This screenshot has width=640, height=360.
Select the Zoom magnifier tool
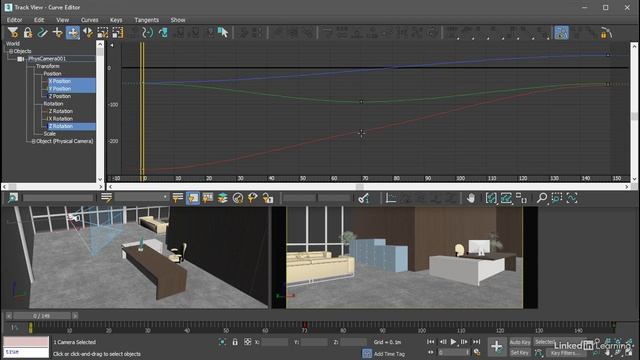pyautogui.click(x=542, y=198)
